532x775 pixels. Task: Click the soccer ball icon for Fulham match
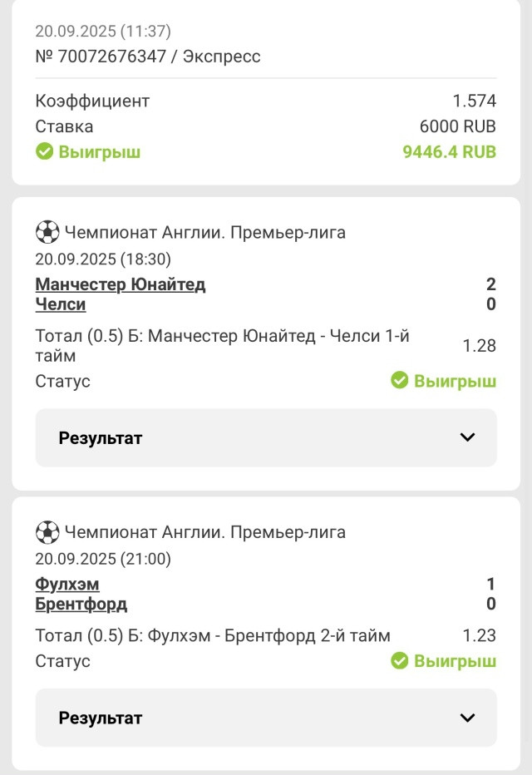coord(47,532)
